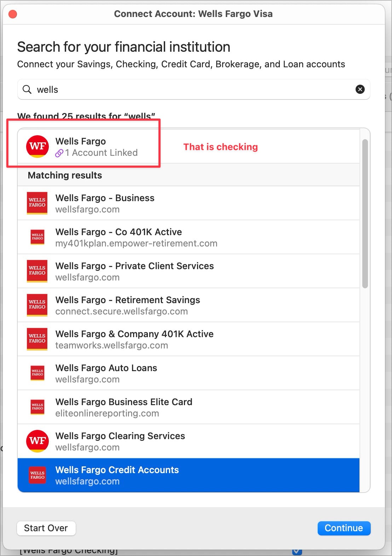The height and width of the screenshot is (556, 392).
Task: Click the Wells Fargo & Company 401K logo
Action: click(x=37, y=339)
